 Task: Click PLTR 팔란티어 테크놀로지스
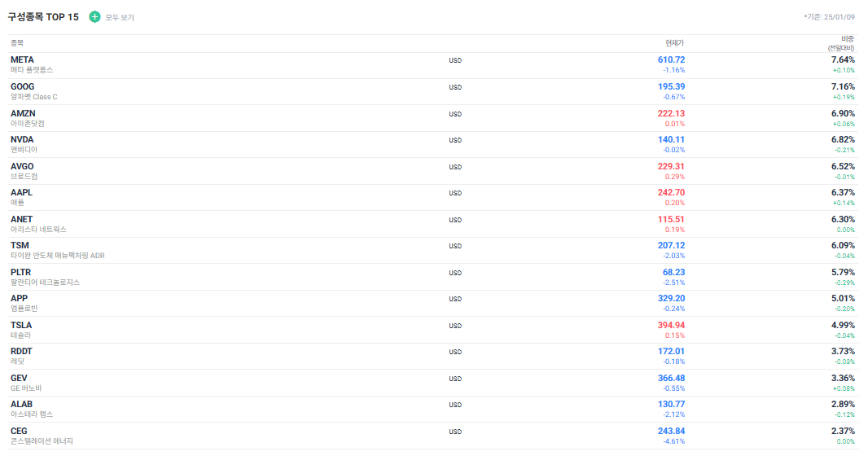pyautogui.click(x=46, y=277)
